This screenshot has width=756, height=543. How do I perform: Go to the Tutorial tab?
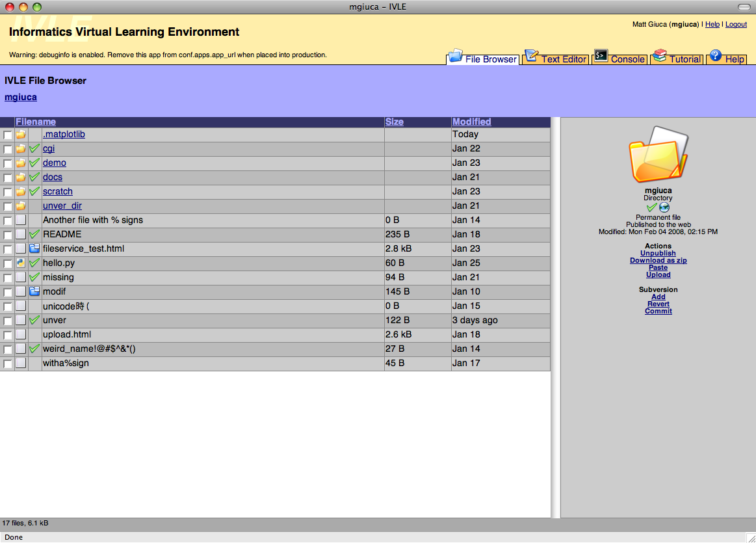pyautogui.click(x=677, y=58)
